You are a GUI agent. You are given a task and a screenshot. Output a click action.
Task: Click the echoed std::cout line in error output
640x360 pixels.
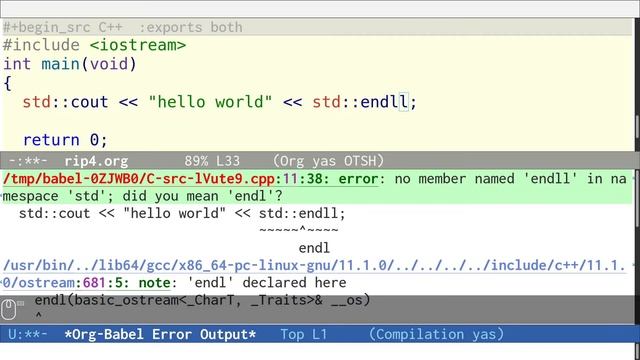tap(182, 213)
